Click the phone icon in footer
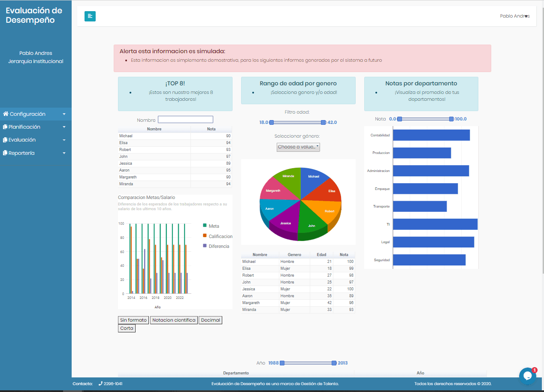Image resolution: width=544 pixels, height=392 pixels. 100,384
